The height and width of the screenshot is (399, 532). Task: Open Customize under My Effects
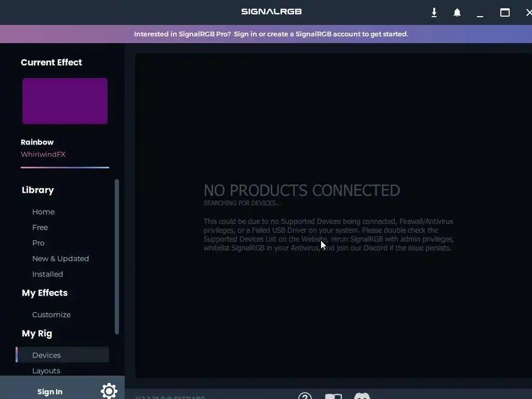click(x=51, y=314)
